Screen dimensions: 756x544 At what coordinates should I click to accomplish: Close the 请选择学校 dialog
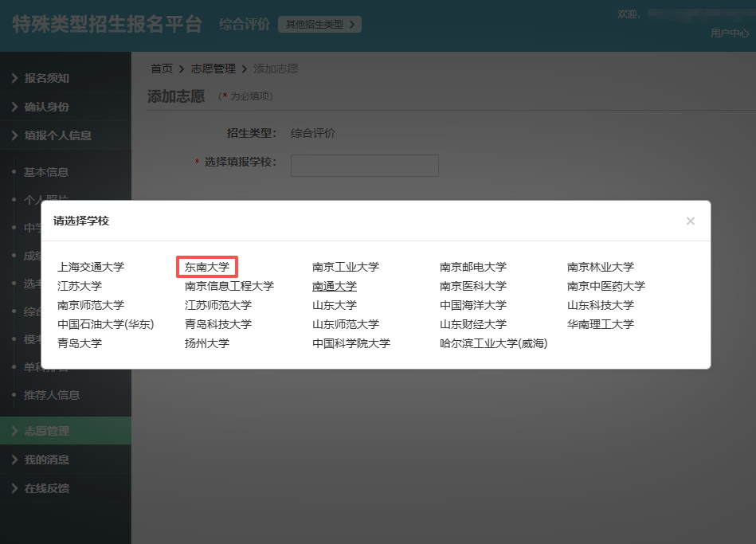691,221
